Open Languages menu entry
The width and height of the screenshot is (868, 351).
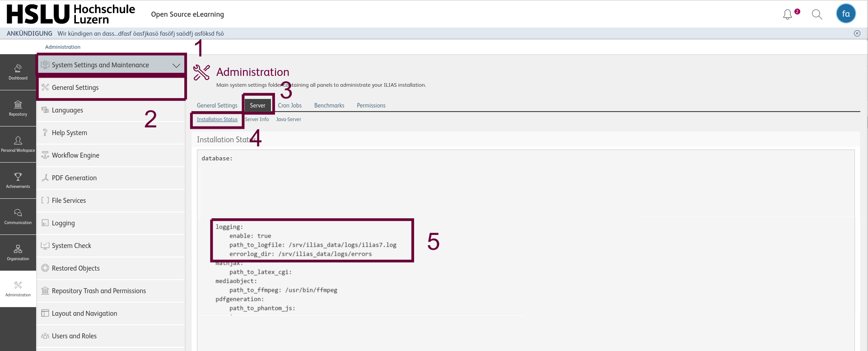click(x=111, y=110)
